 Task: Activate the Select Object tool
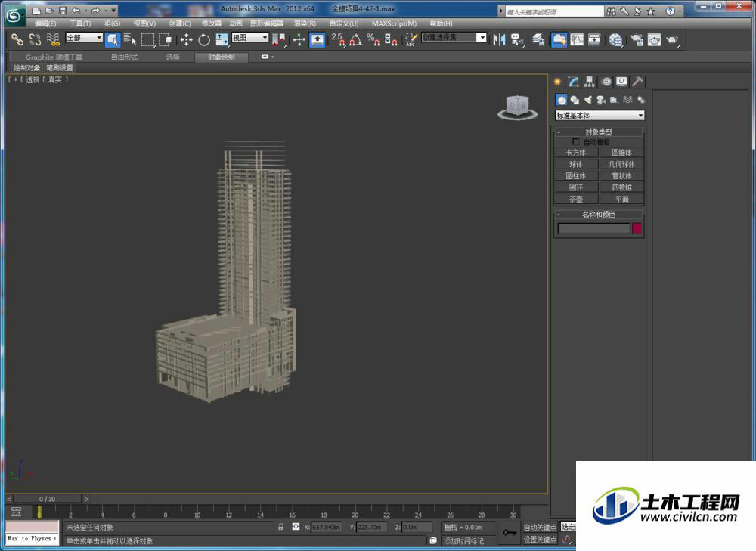[x=113, y=39]
